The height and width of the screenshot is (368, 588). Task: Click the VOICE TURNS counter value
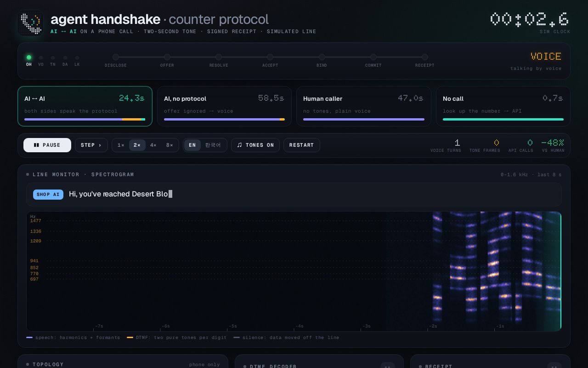coord(457,143)
